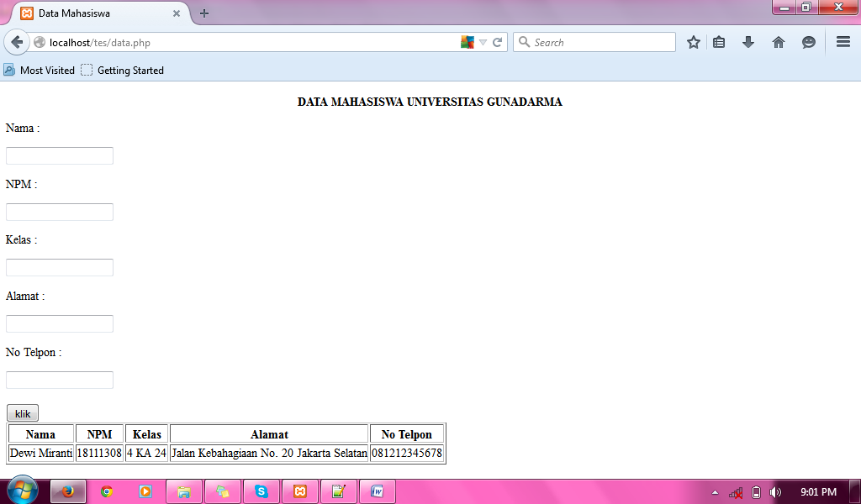Open Skype from the taskbar
Viewport: 861px width, 504px height.
(261, 491)
